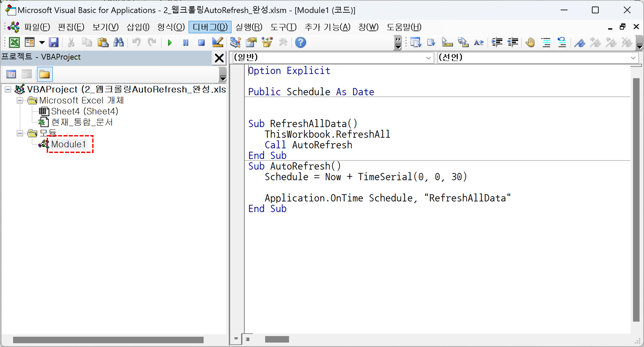Click the Paste clipboard icon
644x347 pixels.
coord(103,42)
